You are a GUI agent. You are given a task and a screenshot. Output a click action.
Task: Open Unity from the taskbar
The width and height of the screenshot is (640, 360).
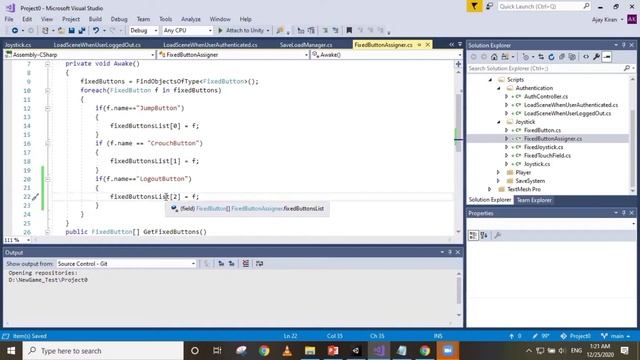[356, 351]
